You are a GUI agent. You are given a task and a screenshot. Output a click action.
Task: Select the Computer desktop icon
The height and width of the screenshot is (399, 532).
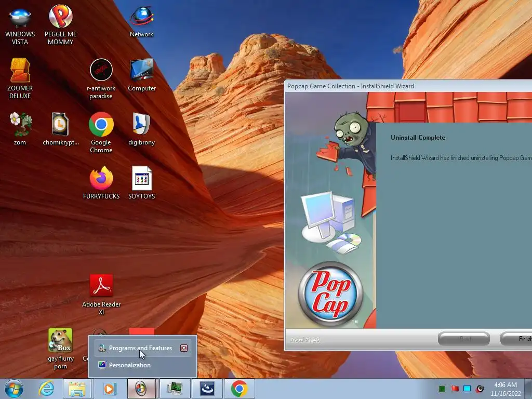[141, 75]
